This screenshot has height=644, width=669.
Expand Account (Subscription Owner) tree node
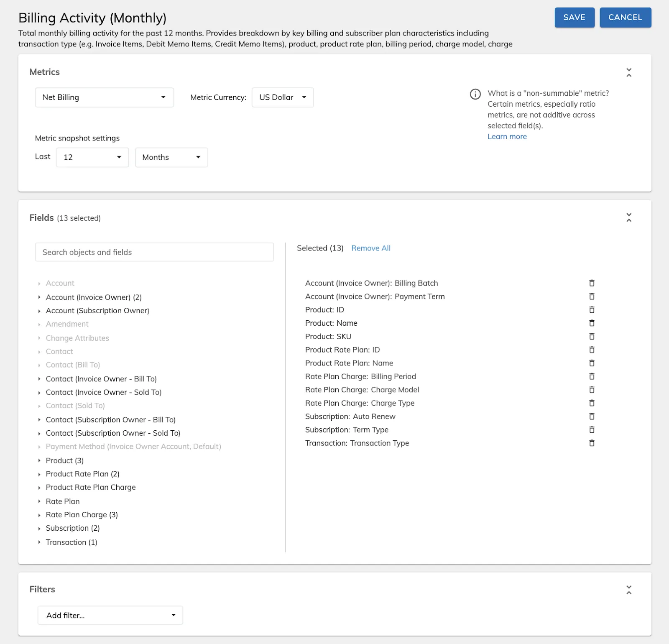point(39,311)
